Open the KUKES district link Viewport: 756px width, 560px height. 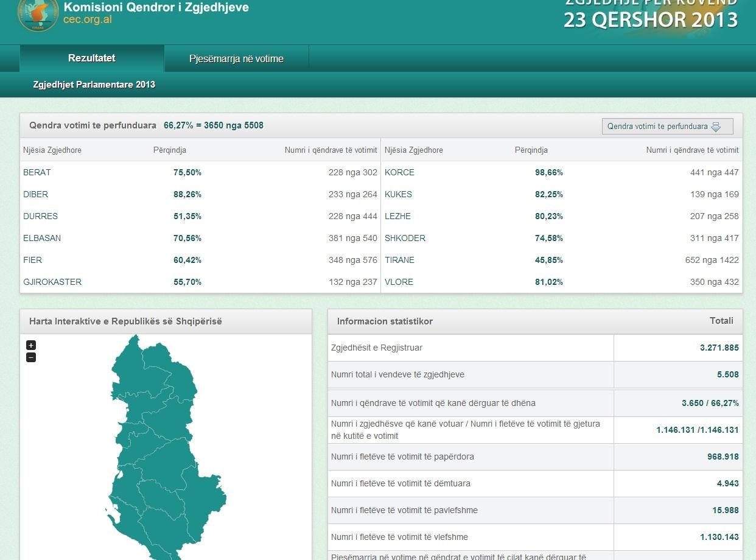398,194
